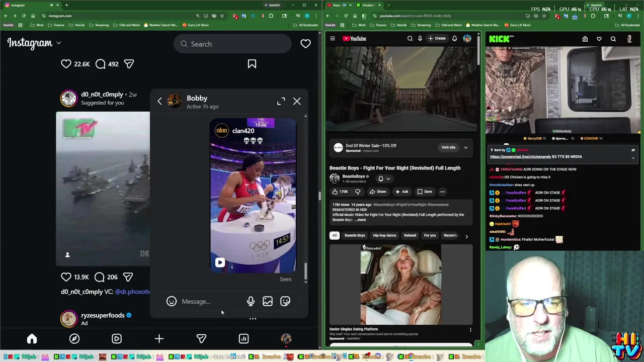This screenshot has width=644, height=362.
Task: Open the Senior Singles Dating ad thumbnail
Action: click(401, 285)
